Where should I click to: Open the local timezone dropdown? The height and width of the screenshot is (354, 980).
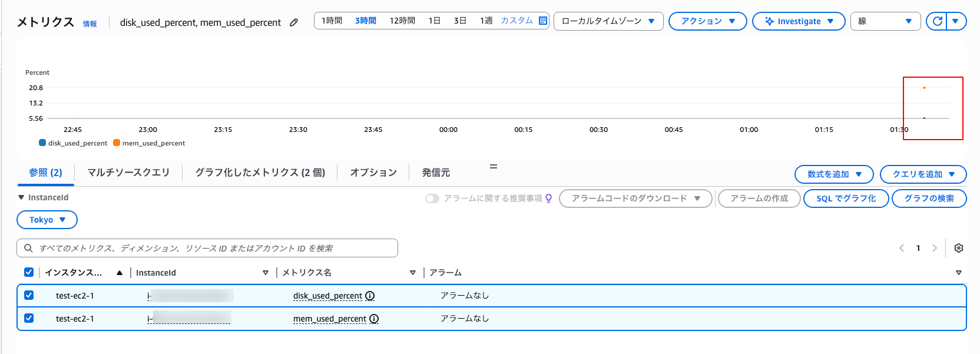click(608, 21)
